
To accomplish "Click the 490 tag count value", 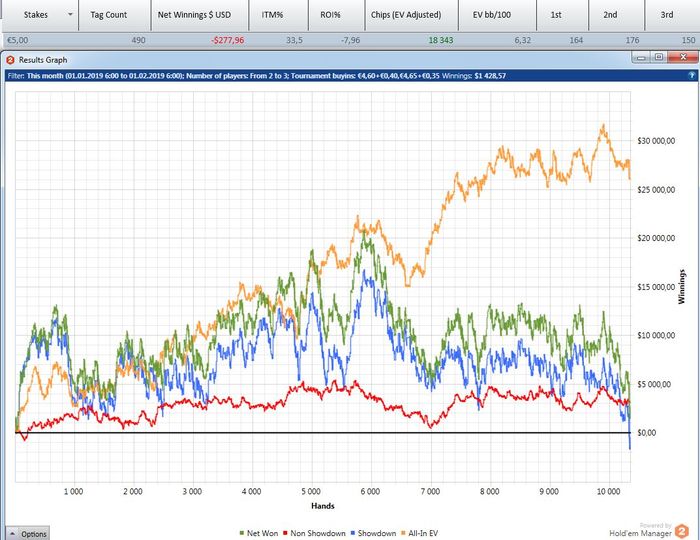I will [138, 40].
